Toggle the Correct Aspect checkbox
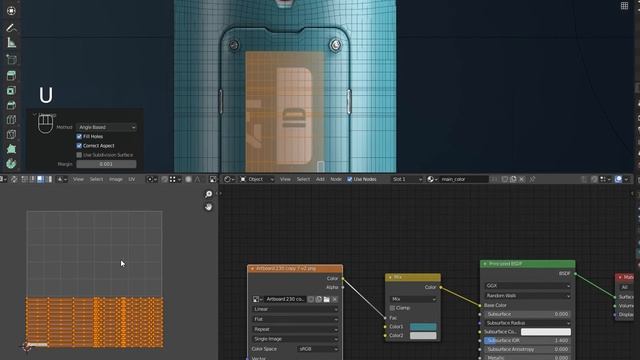The width and height of the screenshot is (640, 360). click(79, 146)
